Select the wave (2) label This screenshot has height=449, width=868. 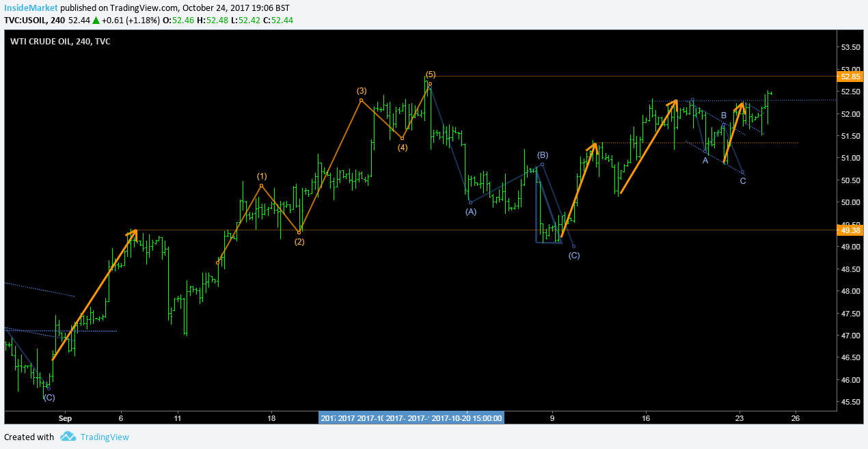tap(299, 241)
